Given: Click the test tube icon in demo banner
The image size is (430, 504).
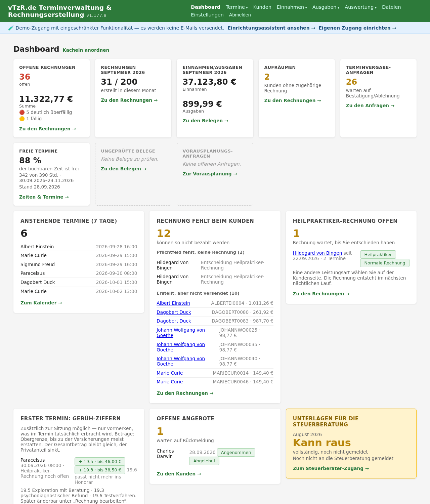Looking at the screenshot, I should click(11, 28).
